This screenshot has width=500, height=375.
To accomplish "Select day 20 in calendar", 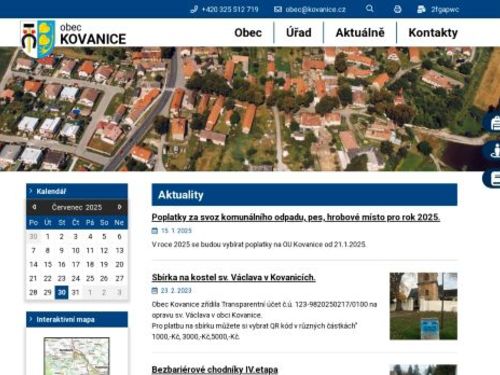I will pos(119,264).
